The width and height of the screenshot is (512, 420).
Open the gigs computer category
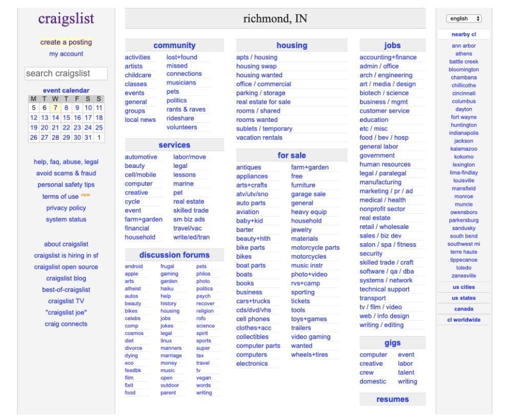click(x=373, y=354)
